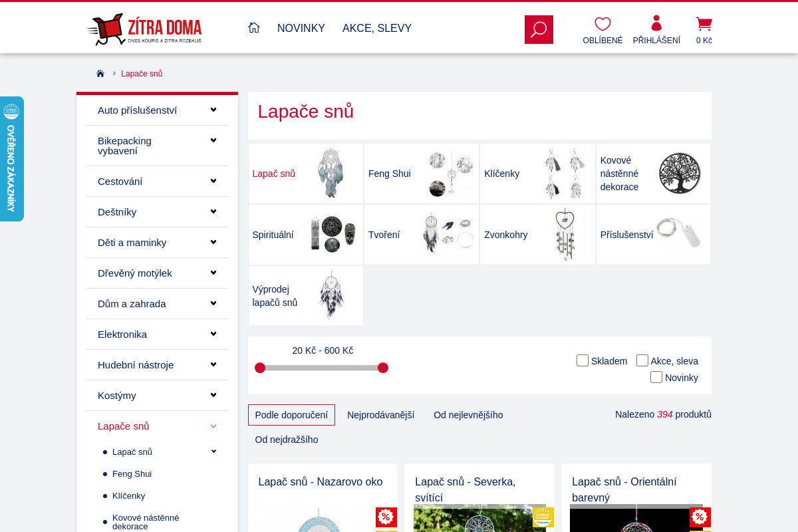
Task: Expand Elektronika sidebar arrow
Action: pyautogui.click(x=213, y=334)
